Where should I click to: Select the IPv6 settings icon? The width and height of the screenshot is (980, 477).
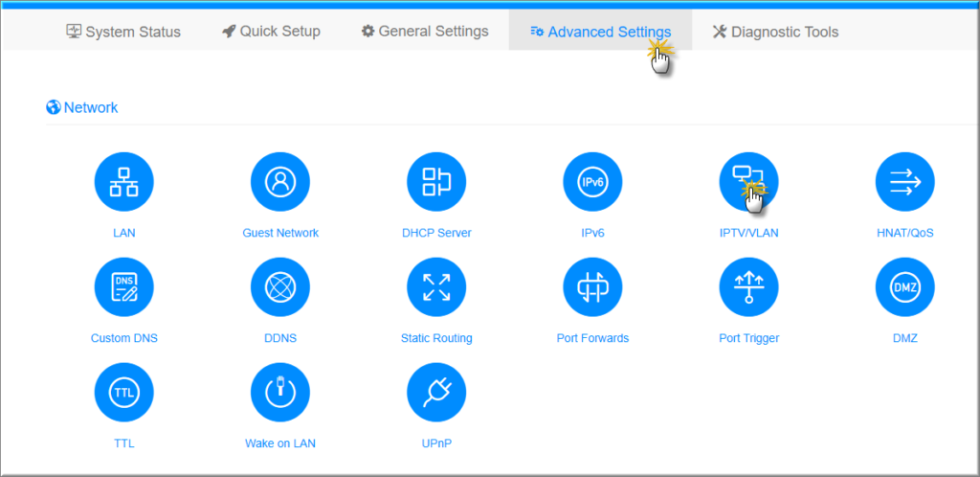(x=592, y=182)
